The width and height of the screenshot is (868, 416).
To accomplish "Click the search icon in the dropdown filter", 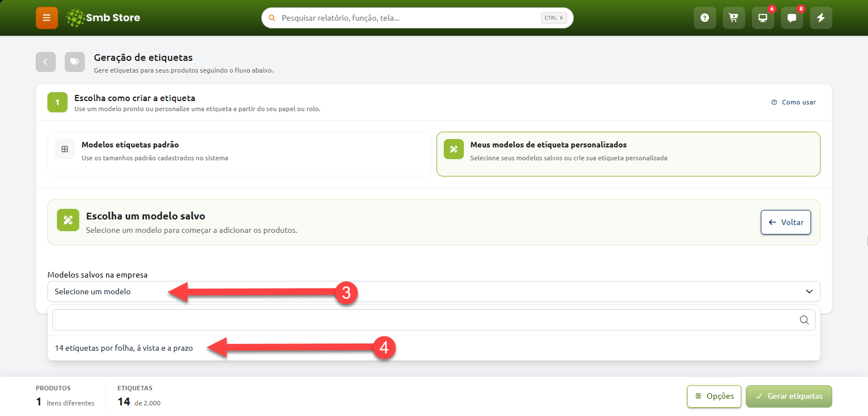I will 804,320.
